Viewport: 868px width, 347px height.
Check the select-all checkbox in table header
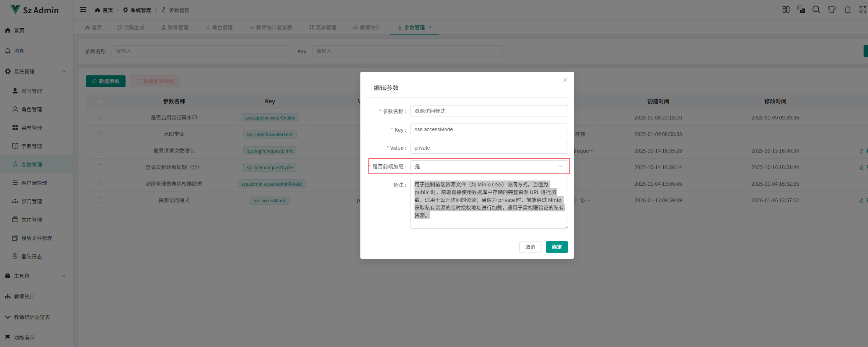(100, 101)
